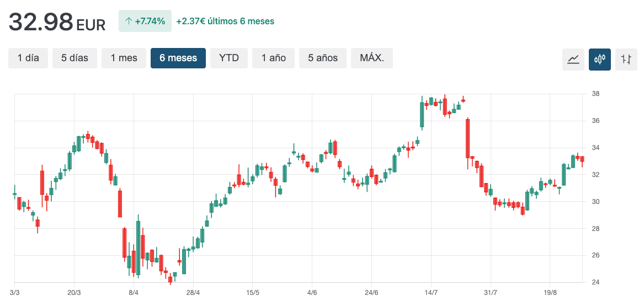Viewport: 644px width, 301px height.
Task: Click the green up-arrow in the percentage badge
Action: point(129,21)
